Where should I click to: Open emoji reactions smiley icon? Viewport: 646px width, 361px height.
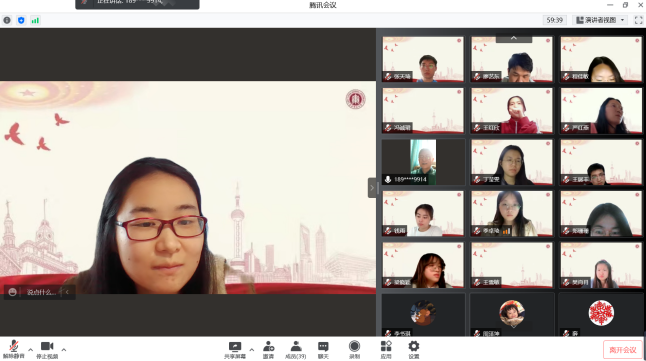(x=12, y=292)
